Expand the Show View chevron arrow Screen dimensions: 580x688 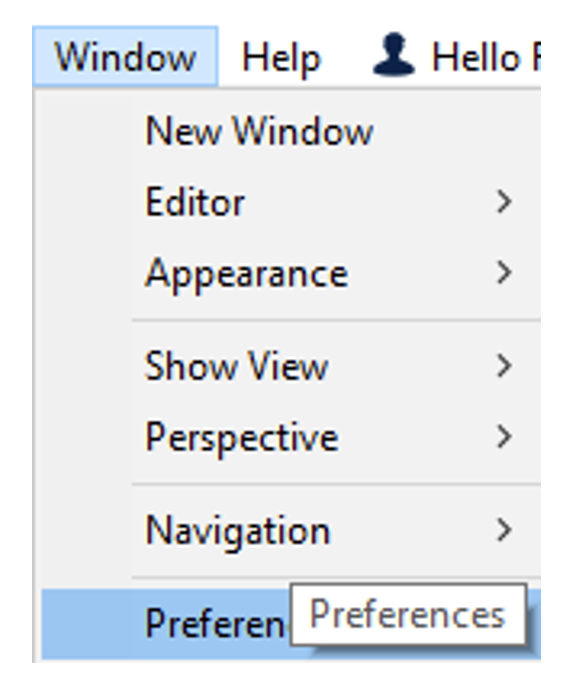[505, 366]
